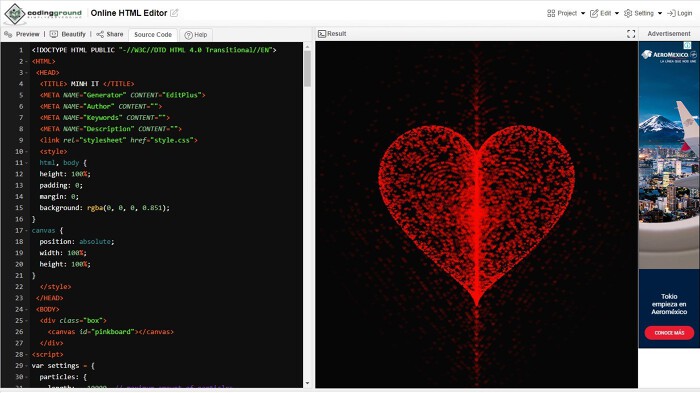700x393 pixels.
Task: Collapse the script fold on line 28
Action: [x=26, y=354]
